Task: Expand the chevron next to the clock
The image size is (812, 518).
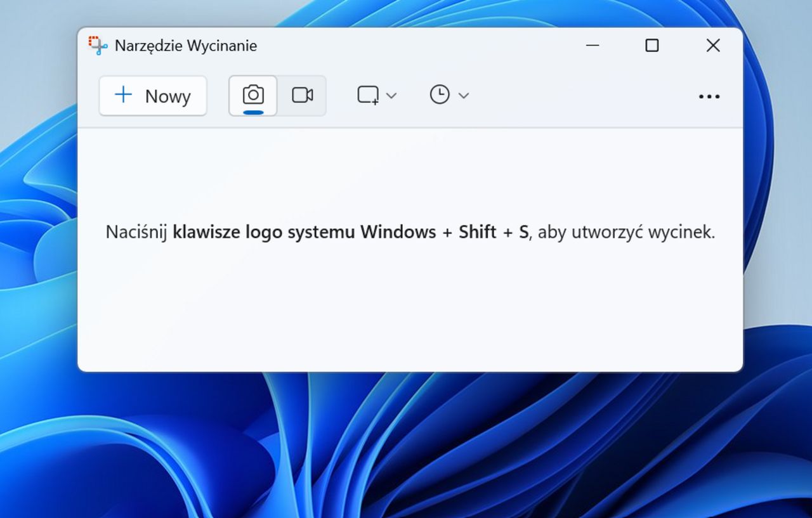Action: click(x=462, y=95)
